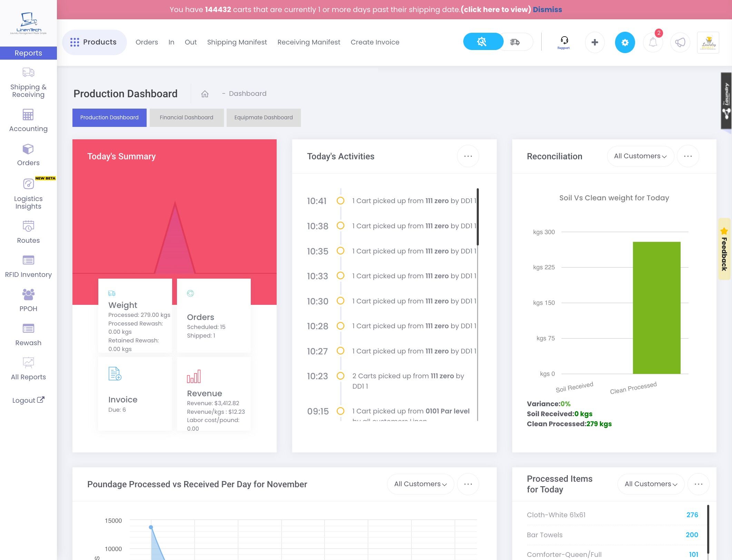732x560 pixels.
Task: Open Shipping Manifest menu item
Action: coord(237,42)
